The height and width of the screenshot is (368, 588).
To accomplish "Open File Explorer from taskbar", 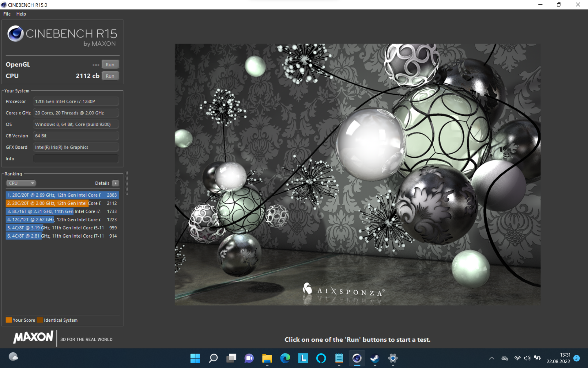I will [267, 358].
